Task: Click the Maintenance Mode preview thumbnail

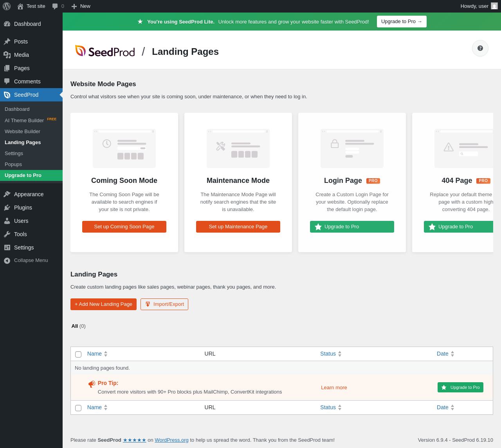Action: coord(238,148)
